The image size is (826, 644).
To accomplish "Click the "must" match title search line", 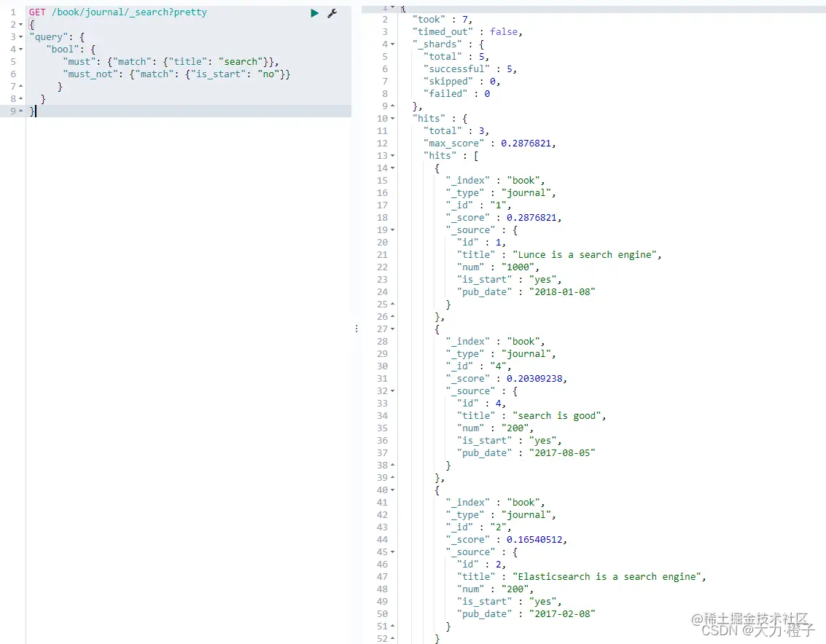I will coord(171,62).
